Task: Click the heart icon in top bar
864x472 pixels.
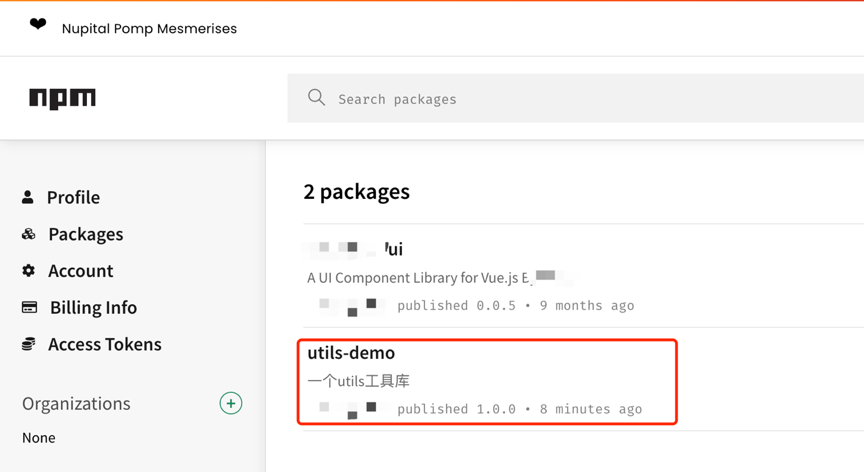Action: click(x=38, y=25)
